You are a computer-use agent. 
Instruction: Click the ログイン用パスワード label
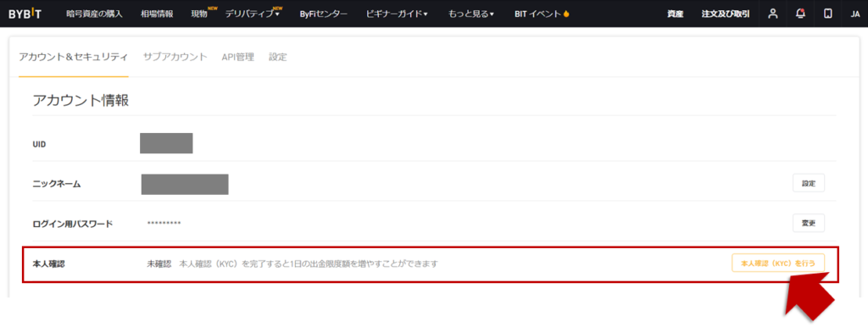point(73,224)
